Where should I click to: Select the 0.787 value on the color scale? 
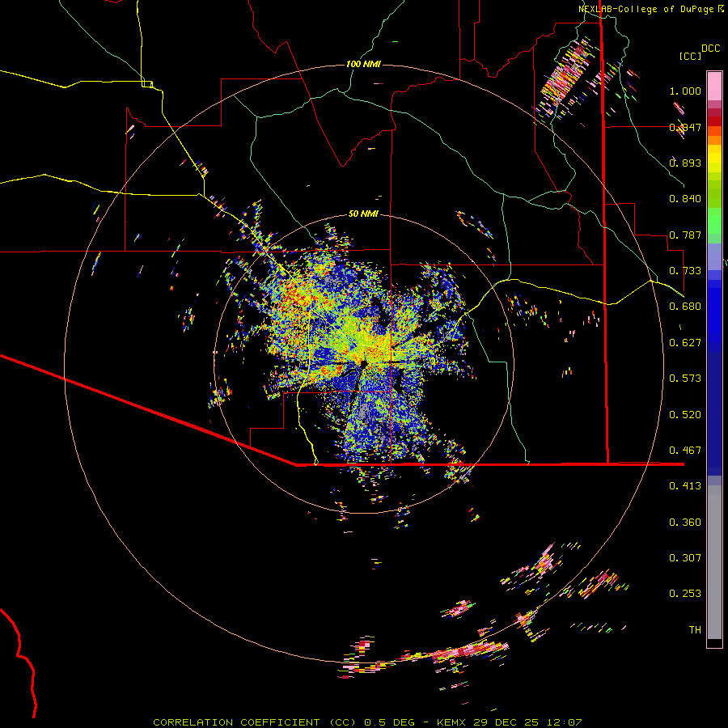click(685, 235)
